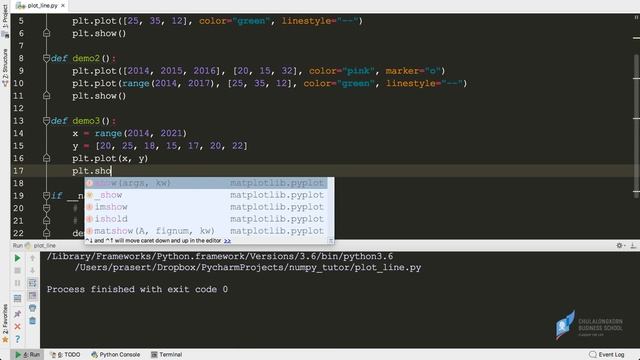Open the Run tool window tab
This screenshot has height=360, width=640.
tap(28, 355)
